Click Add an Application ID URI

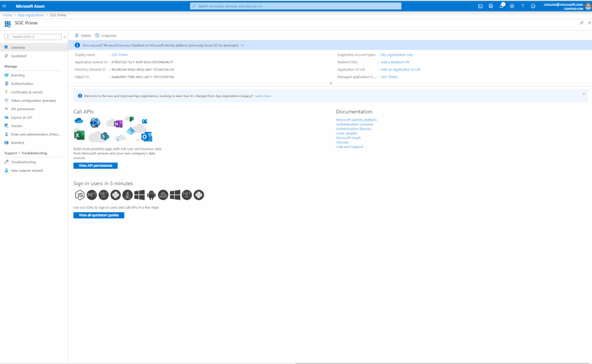coord(400,69)
